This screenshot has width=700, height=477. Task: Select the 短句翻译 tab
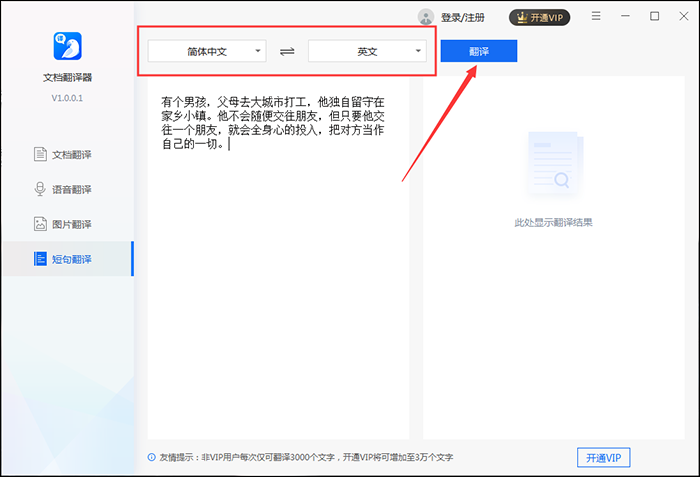tap(68, 259)
